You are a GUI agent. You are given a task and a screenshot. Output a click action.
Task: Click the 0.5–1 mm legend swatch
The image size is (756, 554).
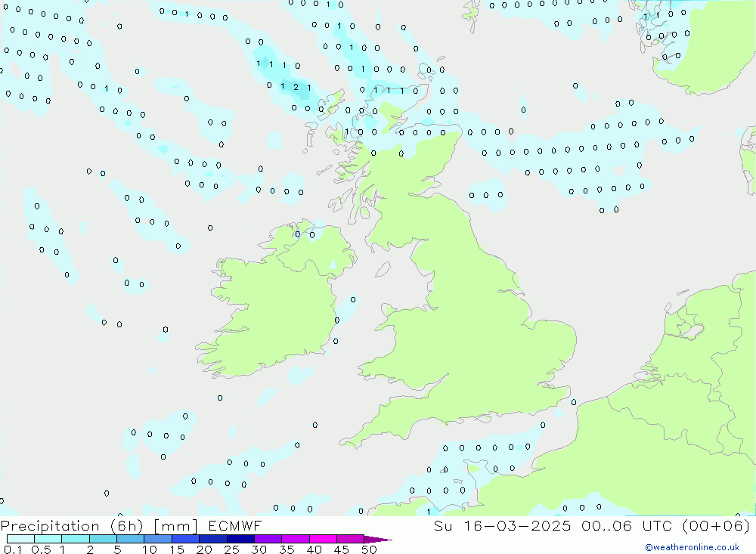(48, 539)
